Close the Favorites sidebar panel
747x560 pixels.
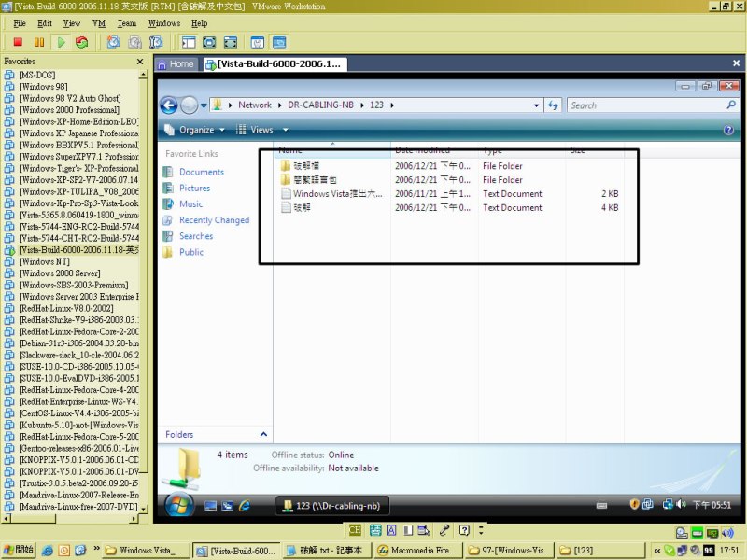(x=140, y=62)
